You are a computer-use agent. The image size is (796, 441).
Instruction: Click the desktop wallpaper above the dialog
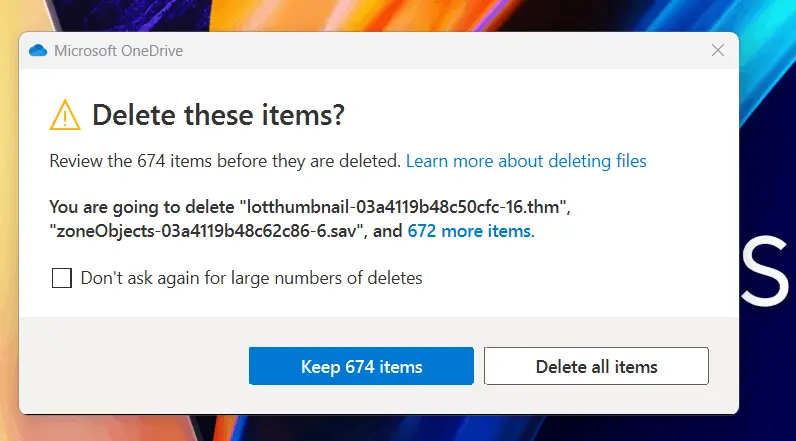(400, 14)
